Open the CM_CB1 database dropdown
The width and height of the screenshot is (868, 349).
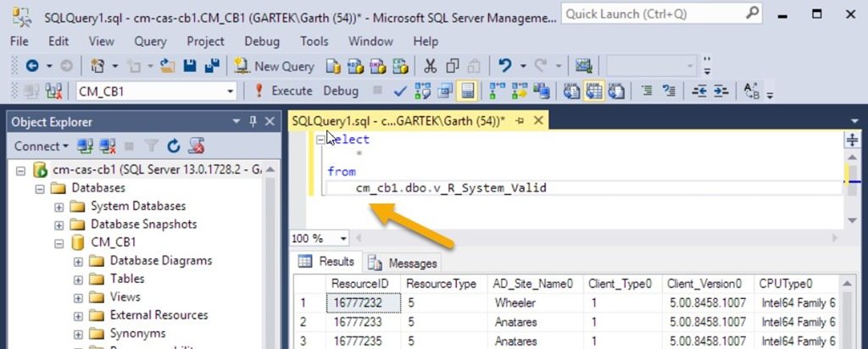230,91
